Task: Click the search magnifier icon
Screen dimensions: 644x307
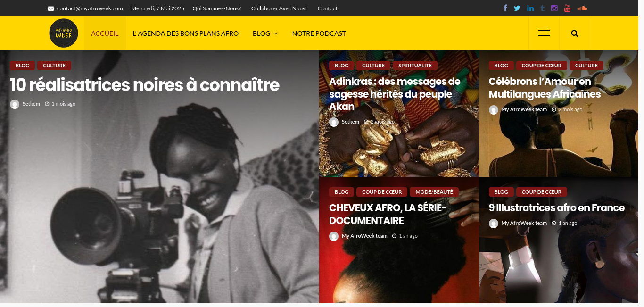Action: 574,33
